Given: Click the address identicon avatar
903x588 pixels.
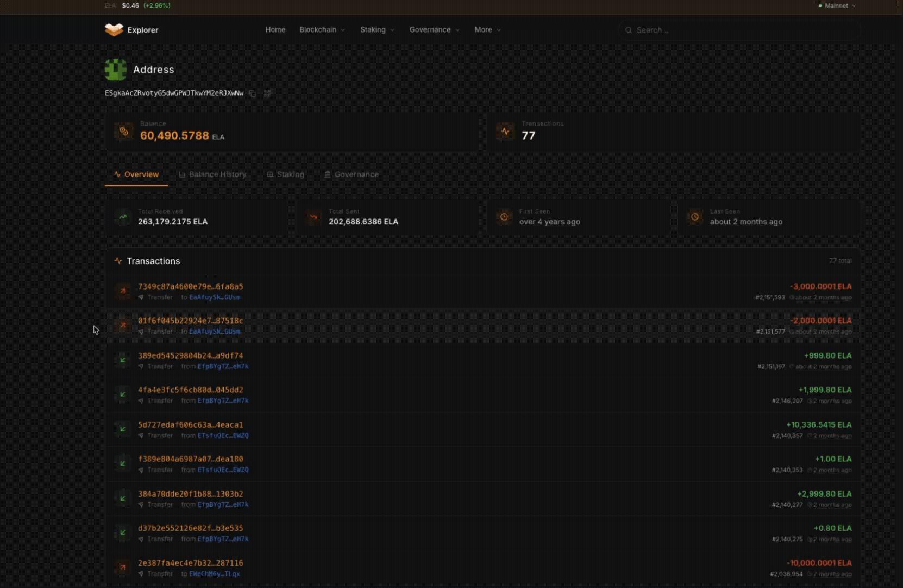Looking at the screenshot, I should click(116, 70).
